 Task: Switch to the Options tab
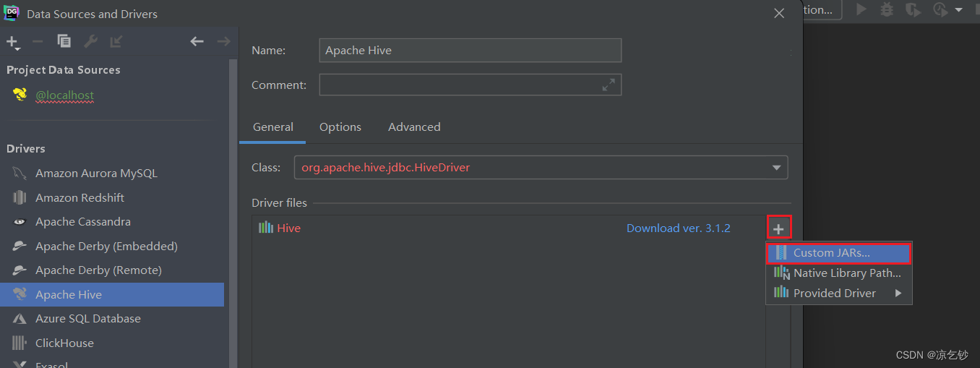tap(340, 127)
